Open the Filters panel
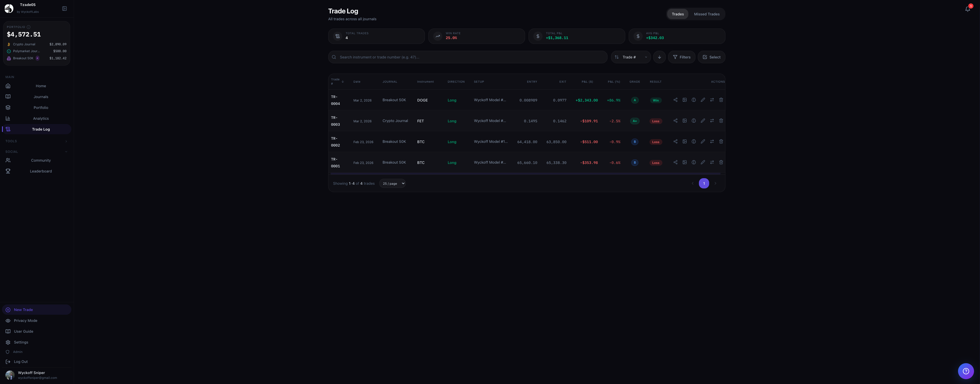Screen dimensions: 980x384 point(682,57)
